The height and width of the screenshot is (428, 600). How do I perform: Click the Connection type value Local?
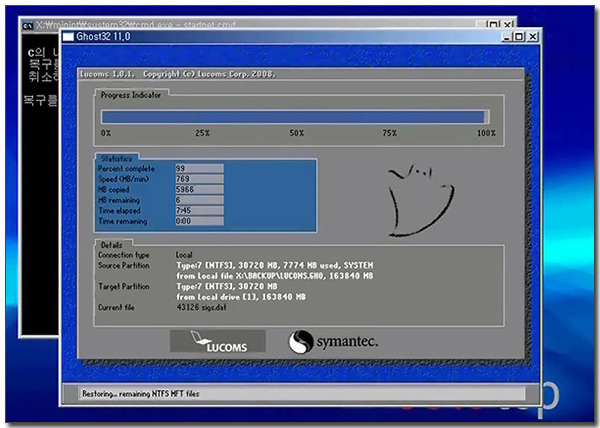pos(184,255)
